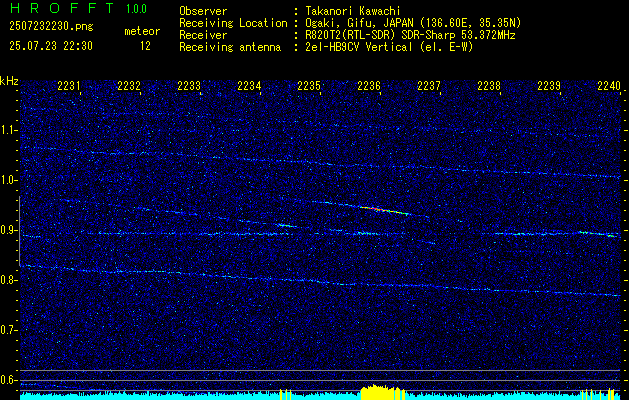629x400 pixels.
Task: Click the HROFFT title text
Action: [62, 8]
